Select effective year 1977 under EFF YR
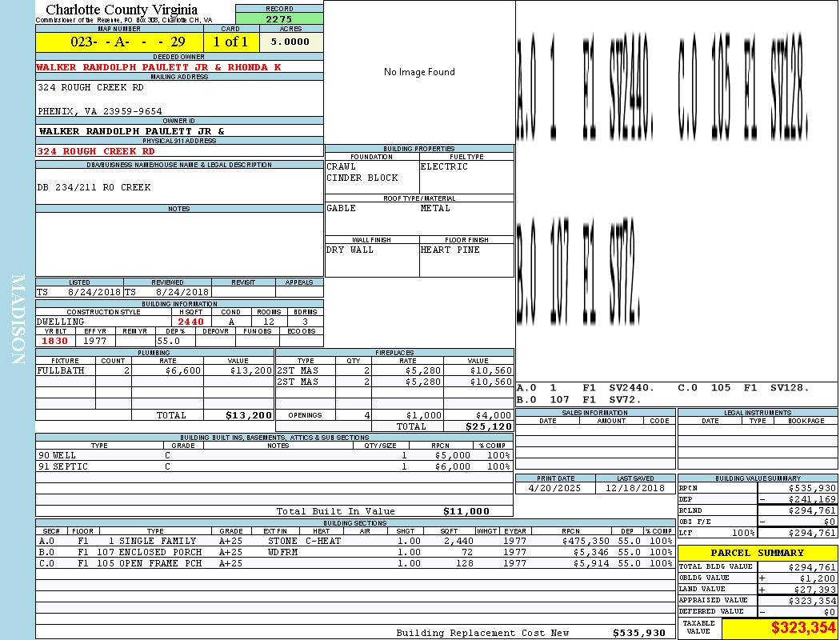This screenshot has height=640, width=840. tap(95, 341)
